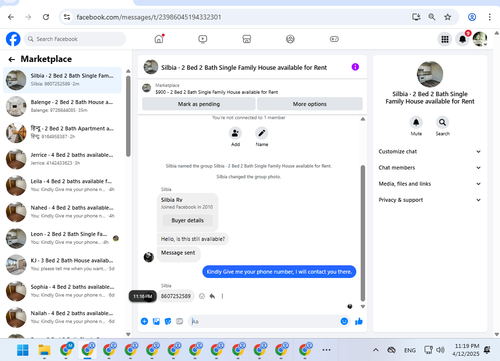Send a thumbs-up like
Viewport: 500px width, 361px height.
tap(359, 321)
